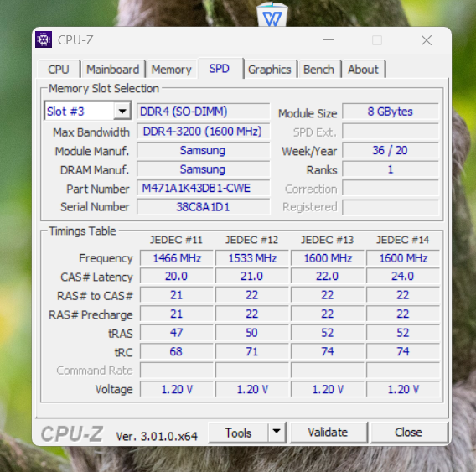Viewport: 476px width, 472px height.
Task: Click the Ranks value 1
Action: click(391, 169)
